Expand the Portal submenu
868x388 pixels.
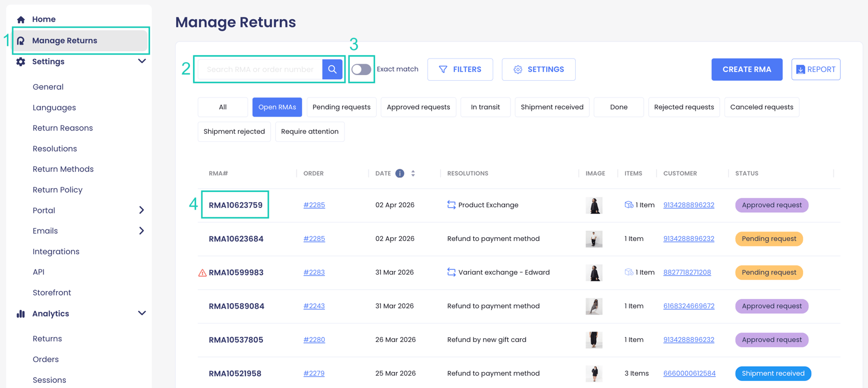[x=141, y=210]
